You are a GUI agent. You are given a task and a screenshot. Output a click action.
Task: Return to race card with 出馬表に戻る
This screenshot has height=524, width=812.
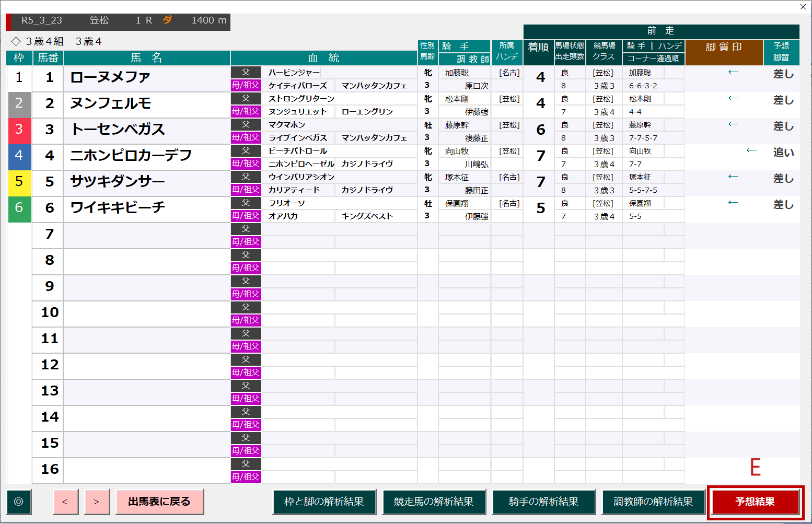tap(159, 502)
